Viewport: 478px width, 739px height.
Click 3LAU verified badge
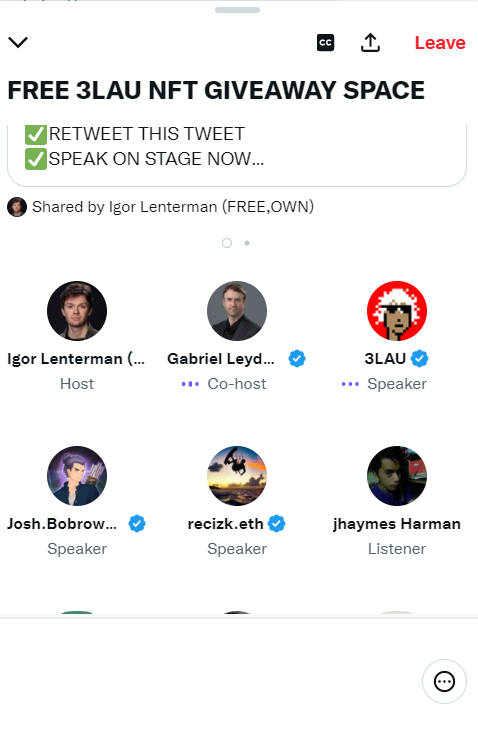[x=420, y=359]
